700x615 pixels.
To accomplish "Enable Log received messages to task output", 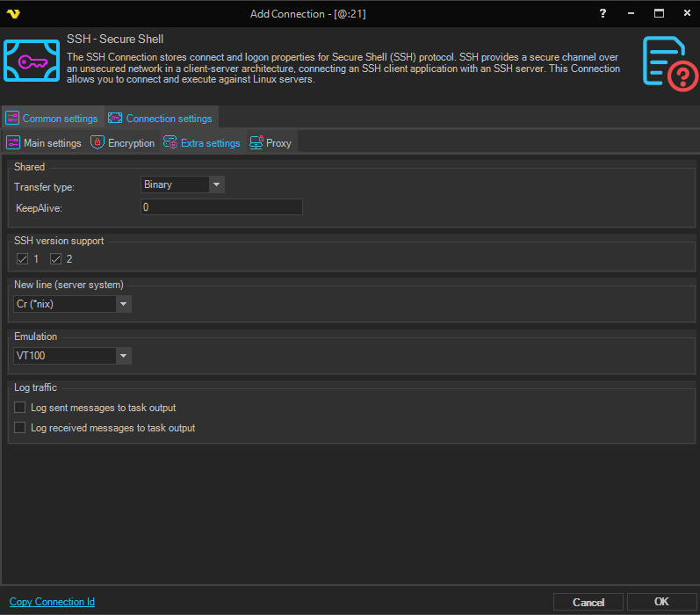I will (x=20, y=428).
